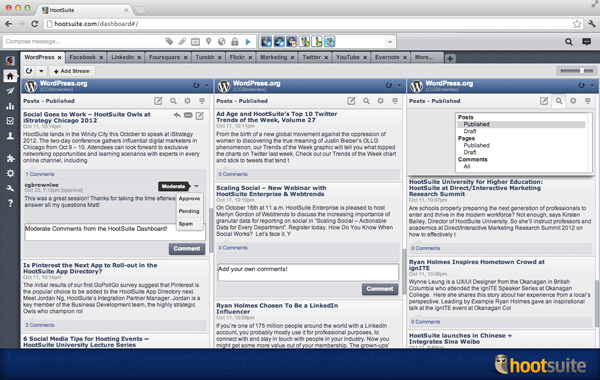Open the Moderate dropdown arrow on the comment
Image resolution: width=600 pixels, height=380 pixels.
196,186
